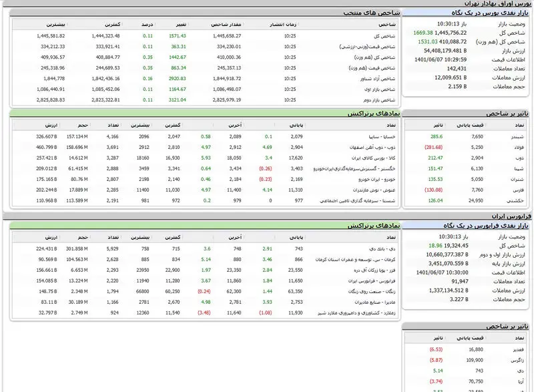Screen dimensions: 534x392
Task: Click the 'بازار نقدی بورس در یک نگاه' header
Action: pos(490,13)
